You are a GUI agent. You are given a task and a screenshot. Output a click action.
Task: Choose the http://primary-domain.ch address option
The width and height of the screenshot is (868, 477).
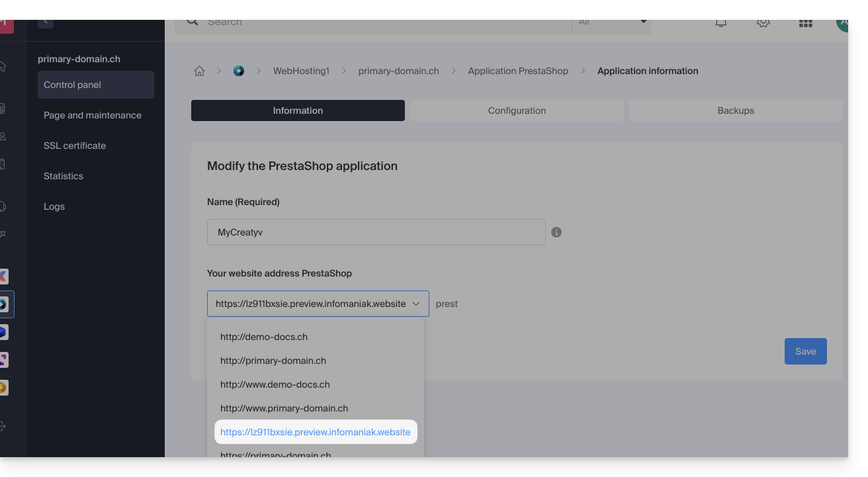273,361
